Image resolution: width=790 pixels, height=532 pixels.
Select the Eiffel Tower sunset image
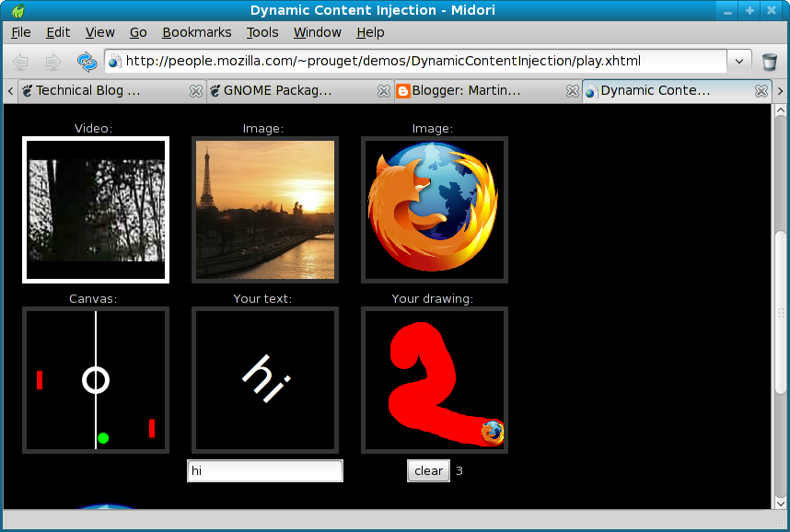pos(265,210)
